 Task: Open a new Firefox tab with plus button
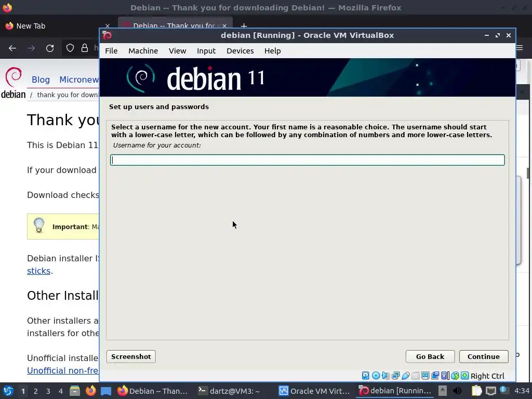tap(244, 26)
